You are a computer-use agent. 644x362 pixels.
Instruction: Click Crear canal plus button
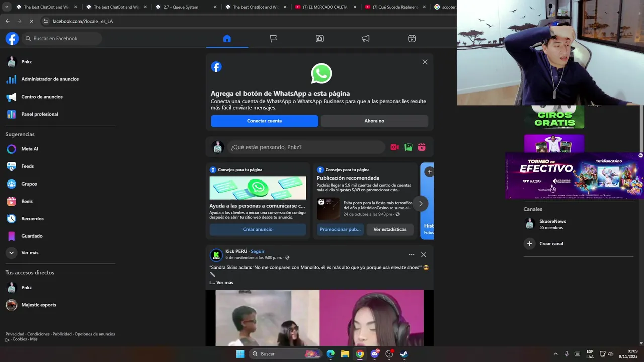point(529,244)
